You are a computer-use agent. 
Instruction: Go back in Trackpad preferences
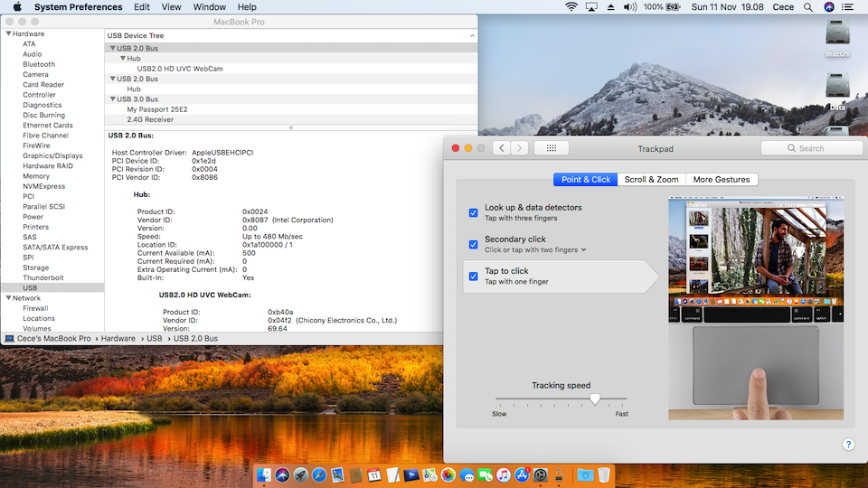click(502, 147)
